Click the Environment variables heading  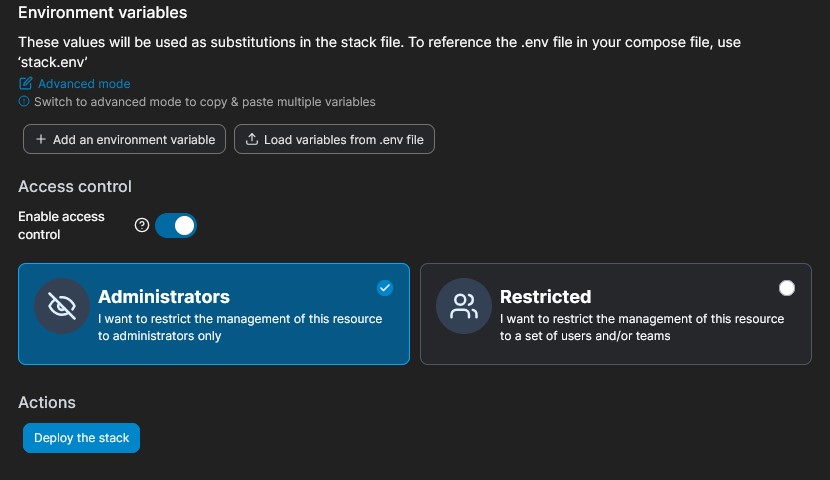pyautogui.click(x=103, y=12)
